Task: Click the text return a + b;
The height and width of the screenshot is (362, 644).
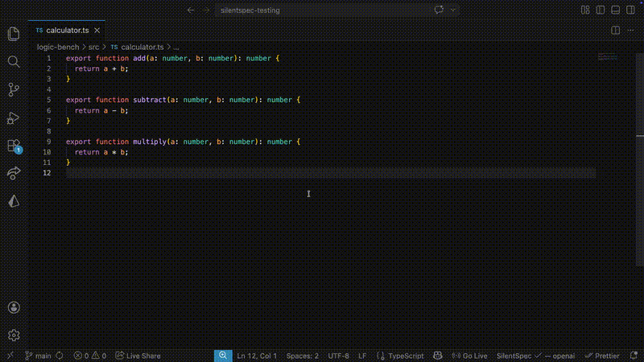Action: 101,69
